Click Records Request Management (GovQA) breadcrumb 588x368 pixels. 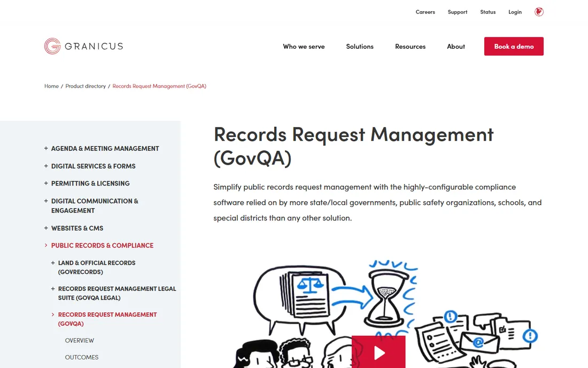[159, 86]
